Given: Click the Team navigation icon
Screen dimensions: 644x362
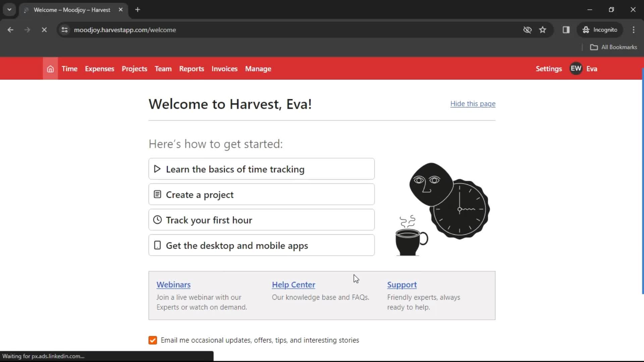Looking at the screenshot, I should click(163, 68).
